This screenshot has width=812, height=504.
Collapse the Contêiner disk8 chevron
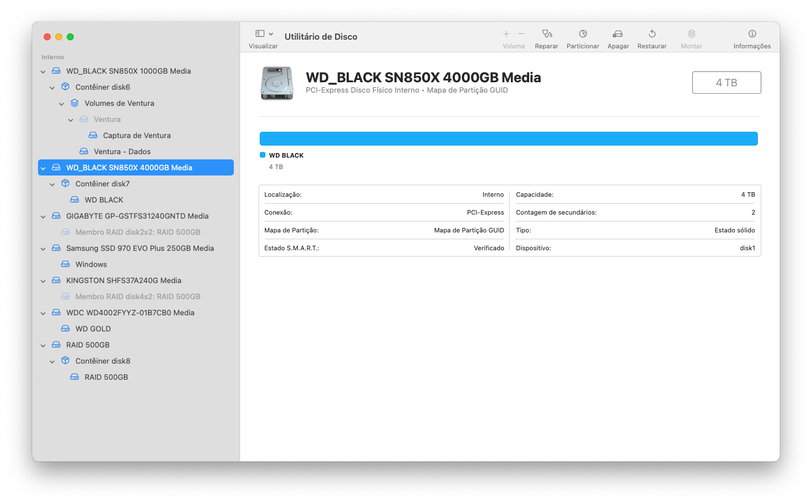pyautogui.click(x=52, y=361)
